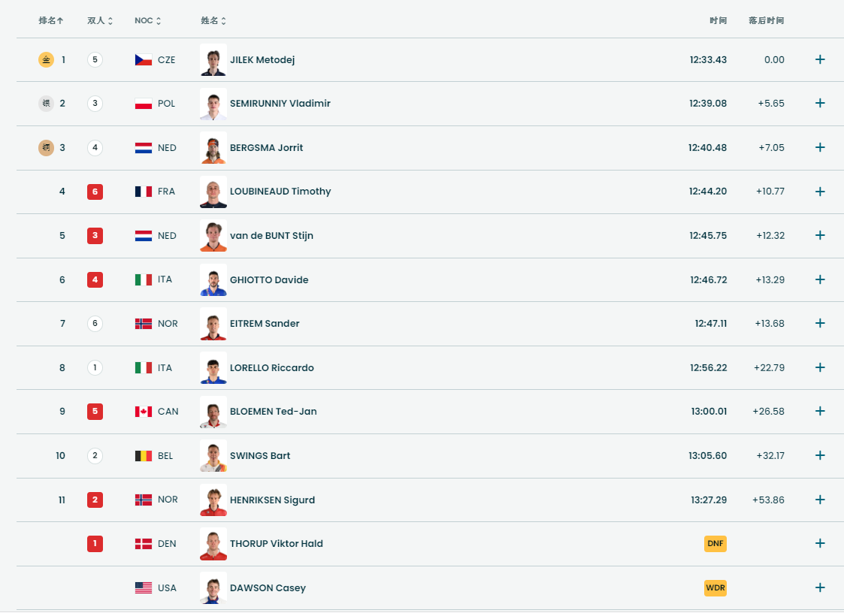Expand the GHIOTTO Davide result row

pos(820,280)
